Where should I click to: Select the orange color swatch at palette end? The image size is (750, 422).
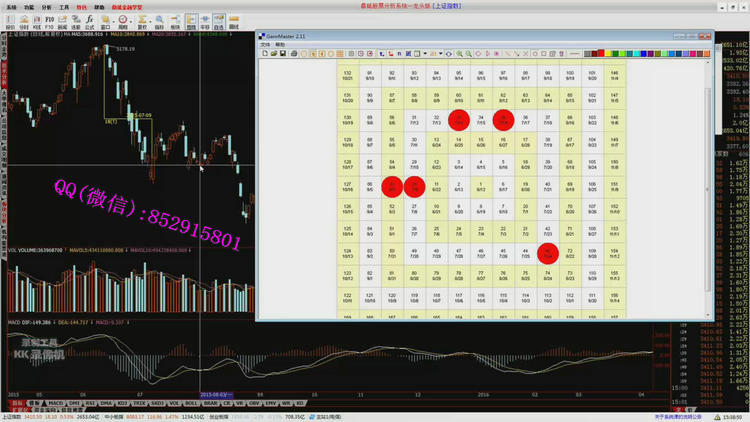(706, 54)
